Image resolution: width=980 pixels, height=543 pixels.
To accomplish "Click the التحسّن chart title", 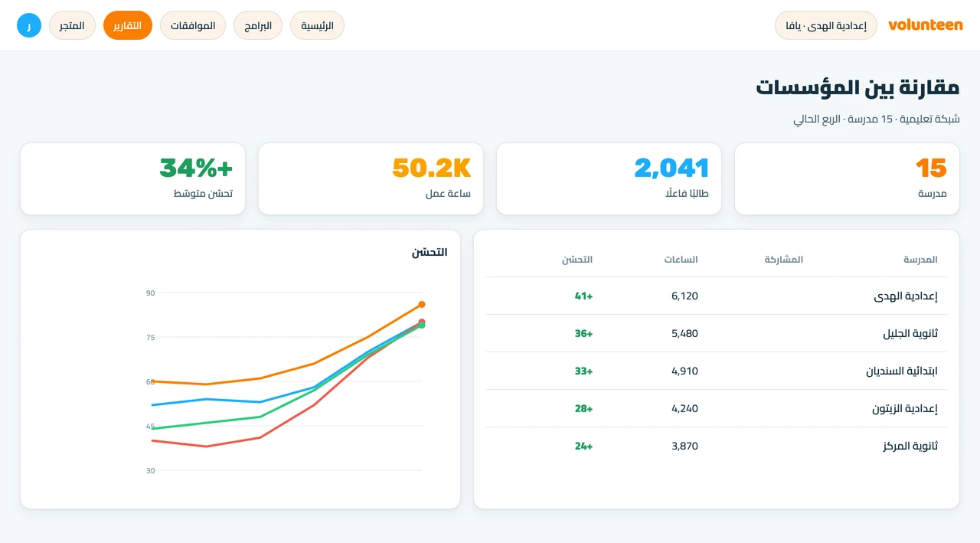I will 430,252.
